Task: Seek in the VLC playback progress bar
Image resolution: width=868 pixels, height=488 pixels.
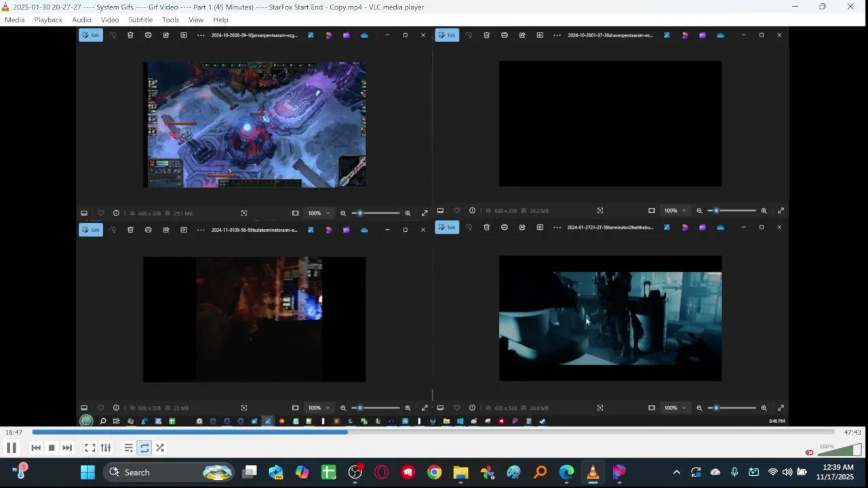Action: pyautogui.click(x=433, y=432)
